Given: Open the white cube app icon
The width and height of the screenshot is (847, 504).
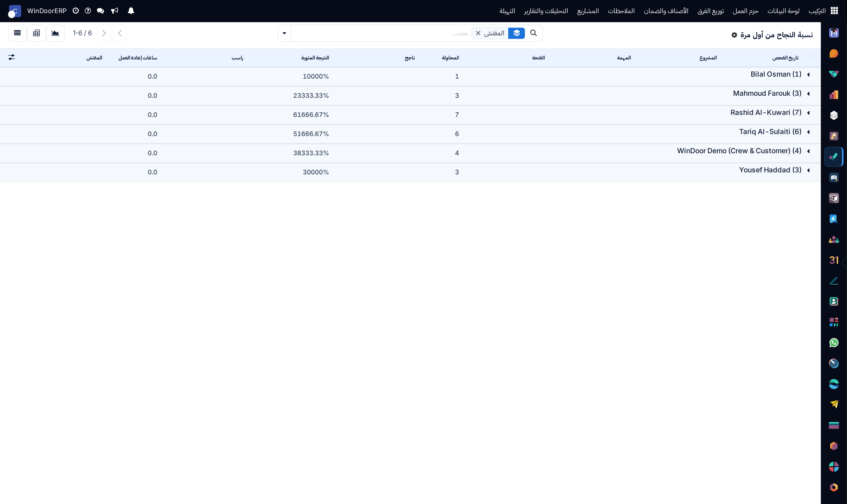Looking at the screenshot, I should [x=834, y=115].
